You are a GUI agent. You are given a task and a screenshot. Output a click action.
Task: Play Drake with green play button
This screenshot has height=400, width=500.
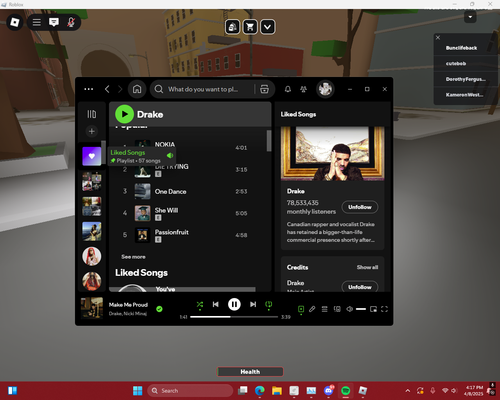tap(124, 114)
